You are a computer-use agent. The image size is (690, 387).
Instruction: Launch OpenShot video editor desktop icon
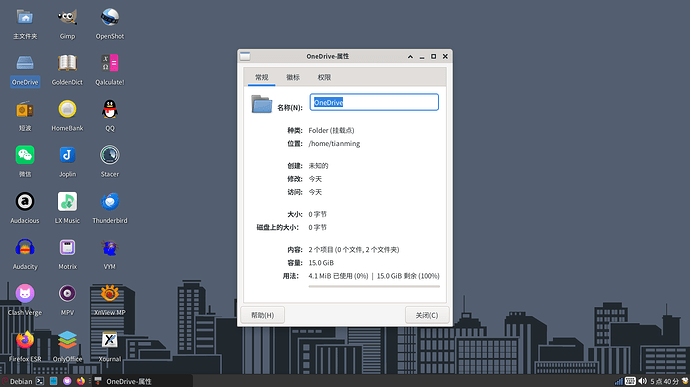click(x=110, y=18)
